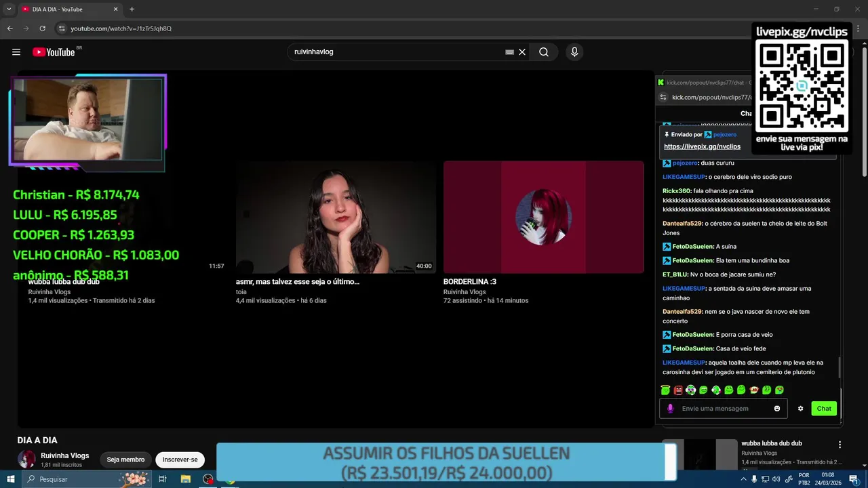Click the Ruivinha Vlogs channel name below video

(65, 455)
